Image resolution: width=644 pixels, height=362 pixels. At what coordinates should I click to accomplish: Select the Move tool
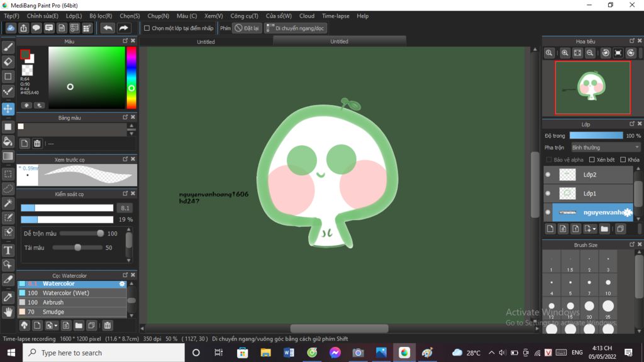click(x=8, y=109)
